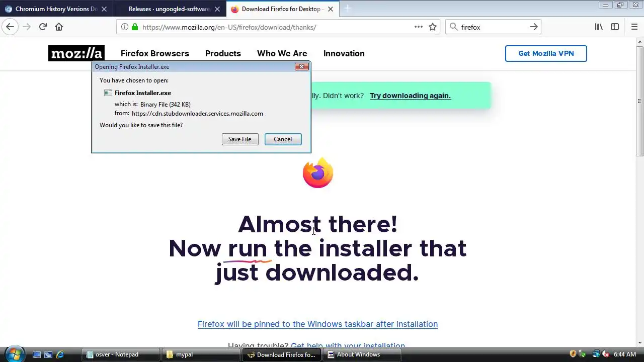Open mypal taskbar button
Screen dimensions: 644x362
201,354
